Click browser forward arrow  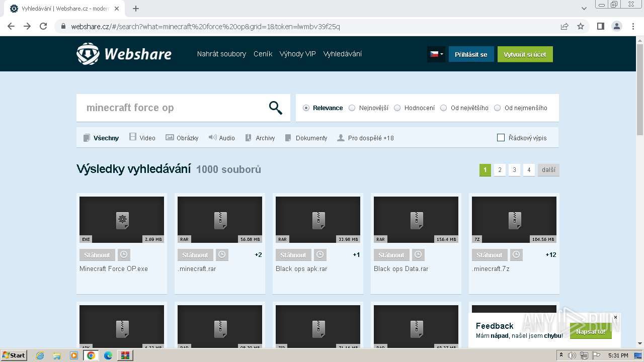pyautogui.click(x=27, y=26)
